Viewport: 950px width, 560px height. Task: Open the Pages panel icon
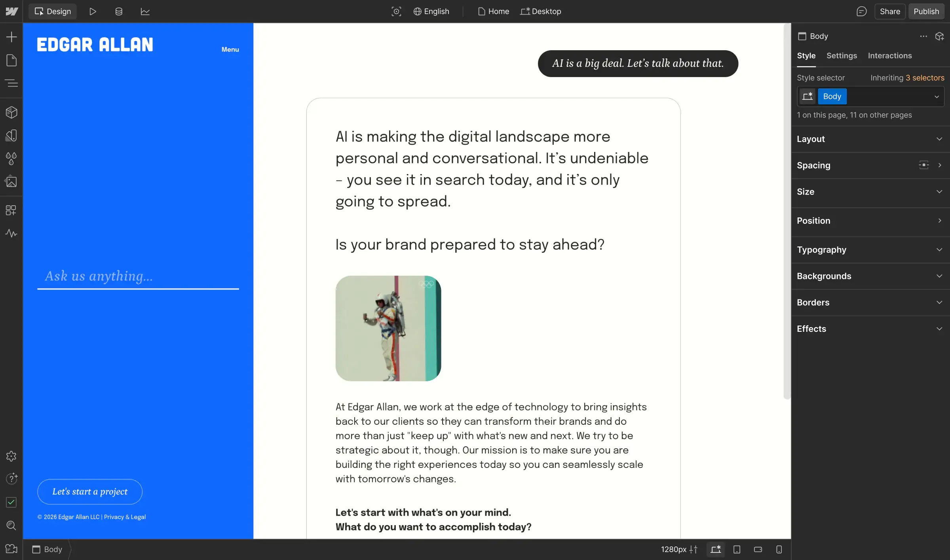point(11,61)
